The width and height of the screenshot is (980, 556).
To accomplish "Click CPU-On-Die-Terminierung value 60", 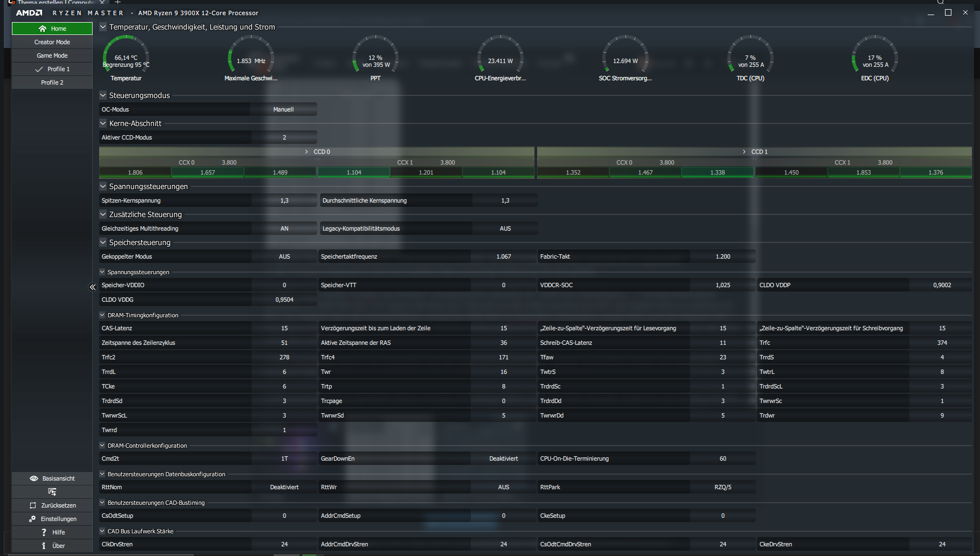I will (723, 458).
